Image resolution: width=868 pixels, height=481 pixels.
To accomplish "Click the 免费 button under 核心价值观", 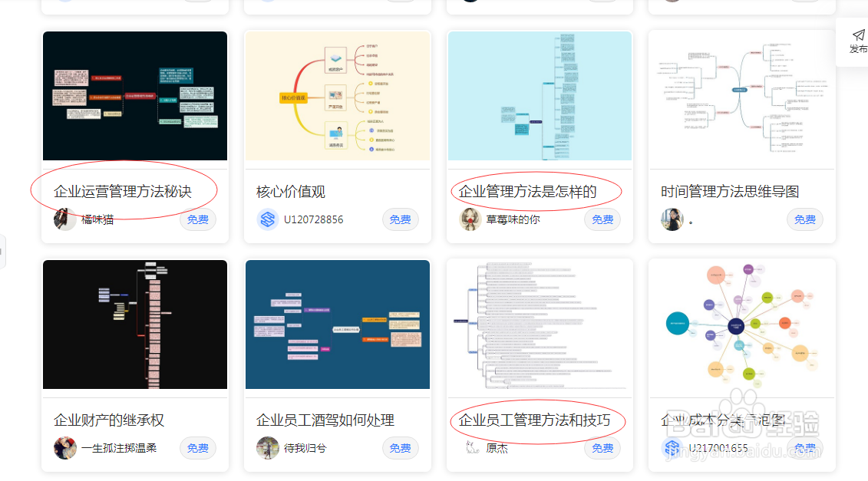I will click(x=400, y=219).
